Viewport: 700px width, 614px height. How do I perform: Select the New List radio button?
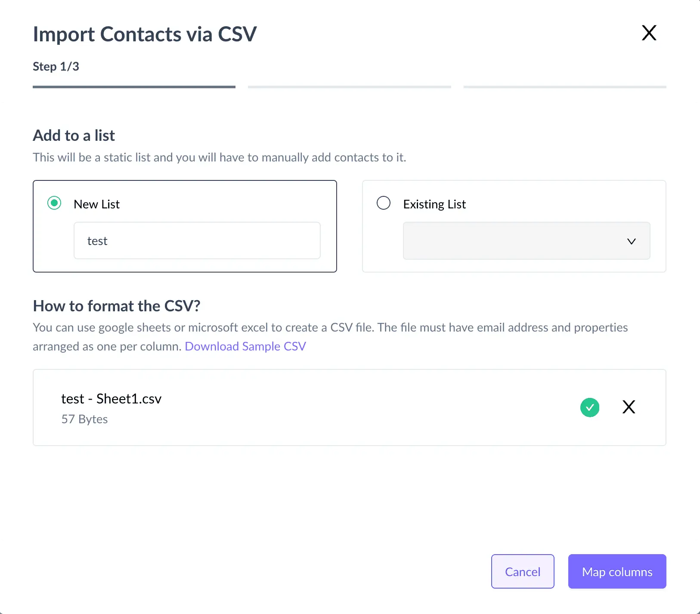54,203
